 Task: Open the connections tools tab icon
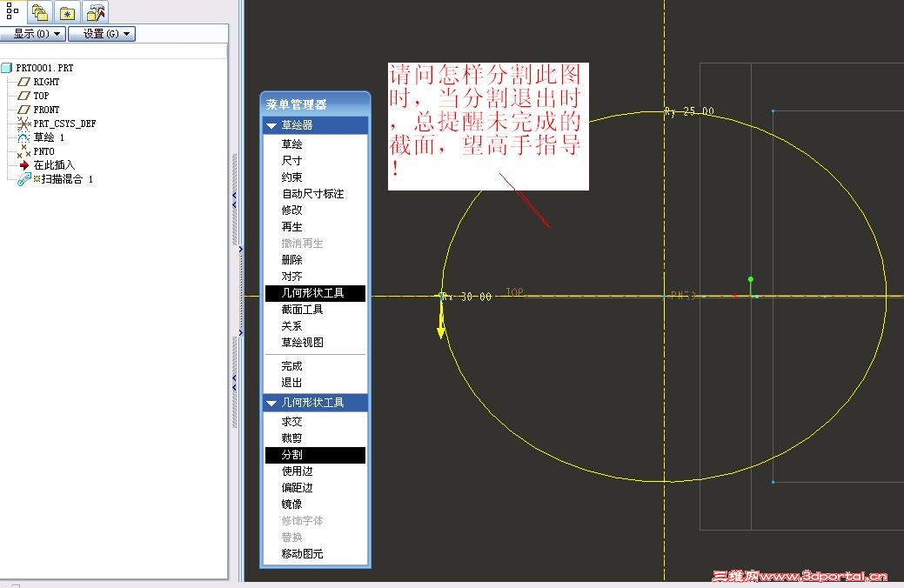[96, 12]
